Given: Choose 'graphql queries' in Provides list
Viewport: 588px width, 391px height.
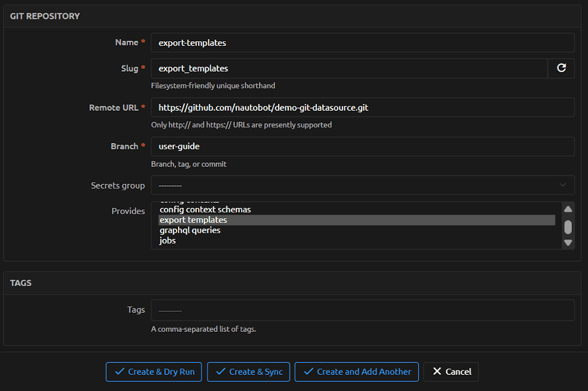Looking at the screenshot, I should point(190,230).
